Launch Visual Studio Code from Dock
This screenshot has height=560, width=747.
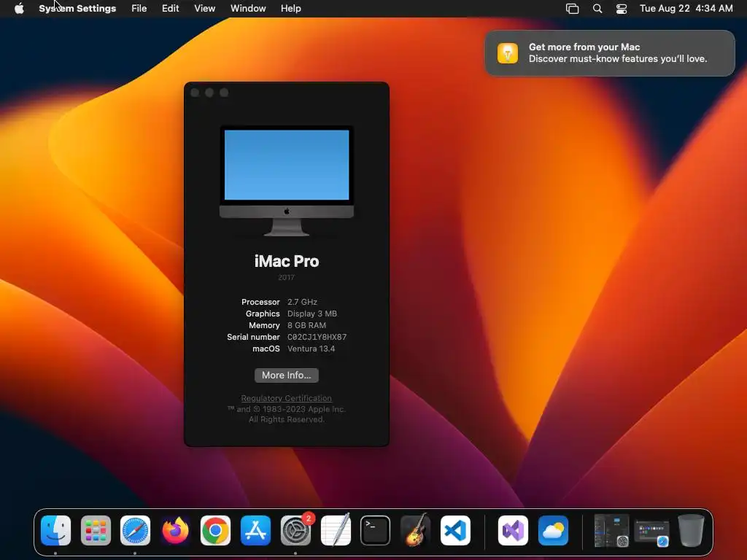pyautogui.click(x=455, y=531)
